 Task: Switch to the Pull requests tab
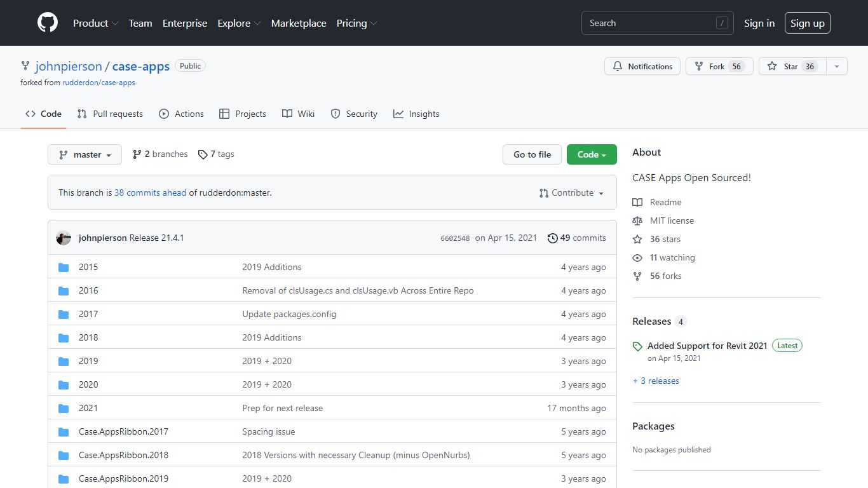pyautogui.click(x=110, y=114)
